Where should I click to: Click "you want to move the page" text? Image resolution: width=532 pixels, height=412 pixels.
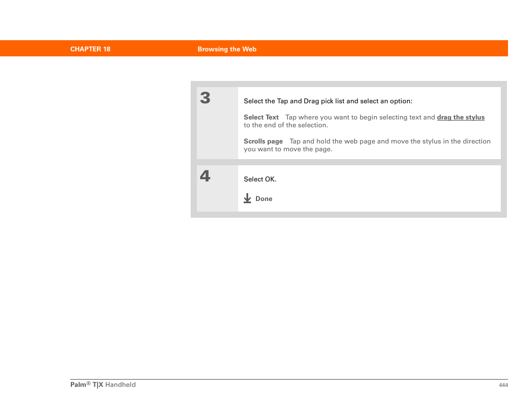tap(288, 149)
